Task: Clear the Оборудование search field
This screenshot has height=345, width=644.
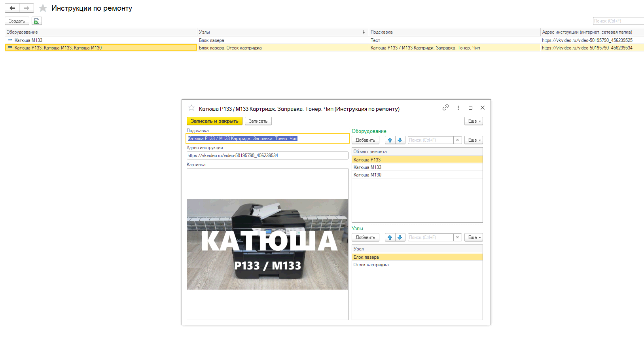Action: coord(458,140)
